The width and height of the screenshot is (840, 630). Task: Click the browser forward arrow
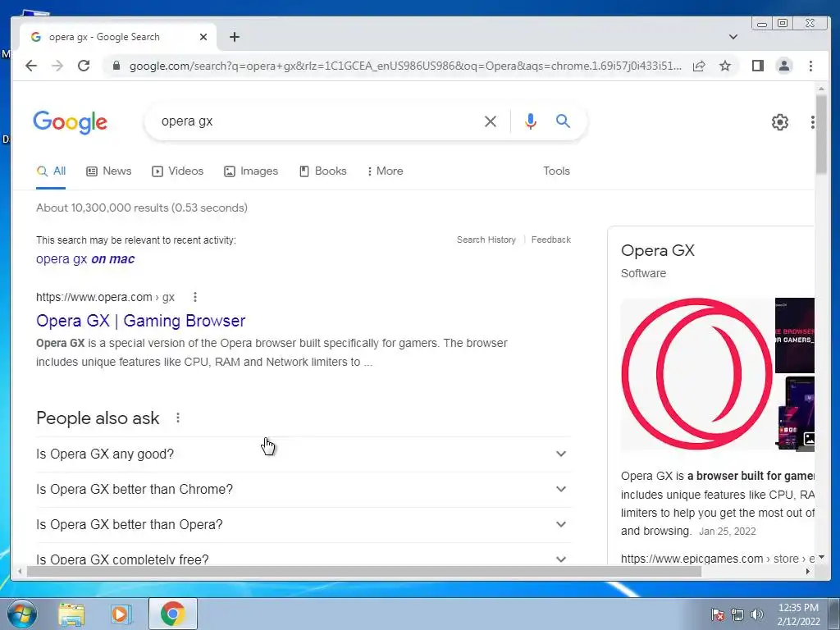point(57,66)
